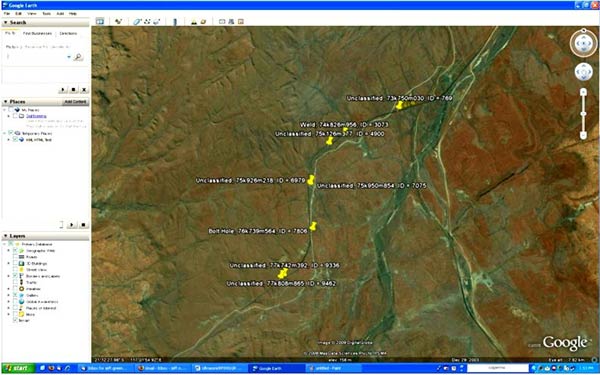Click the zoom slider on the map
Image resolution: width=600 pixels, height=375 pixels.
[x=583, y=114]
